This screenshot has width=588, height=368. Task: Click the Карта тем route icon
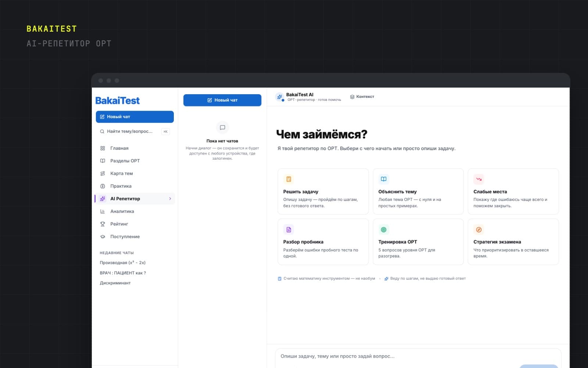coord(103,173)
